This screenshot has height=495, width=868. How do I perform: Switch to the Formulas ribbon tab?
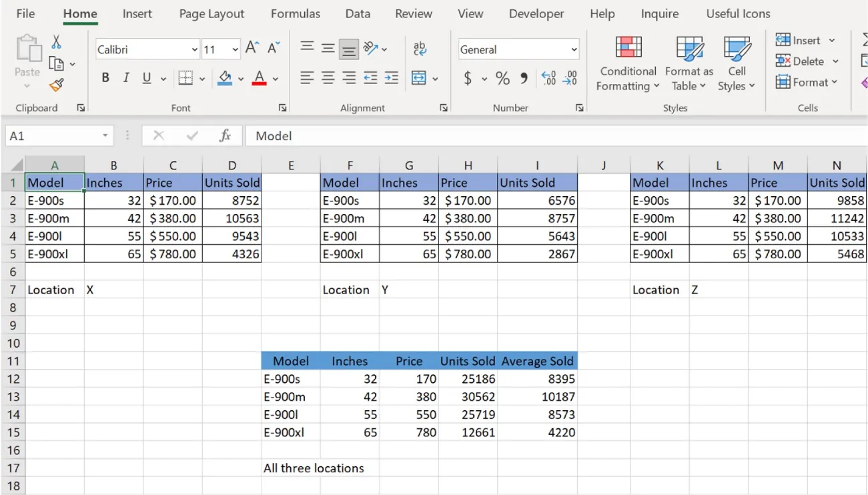pos(295,13)
